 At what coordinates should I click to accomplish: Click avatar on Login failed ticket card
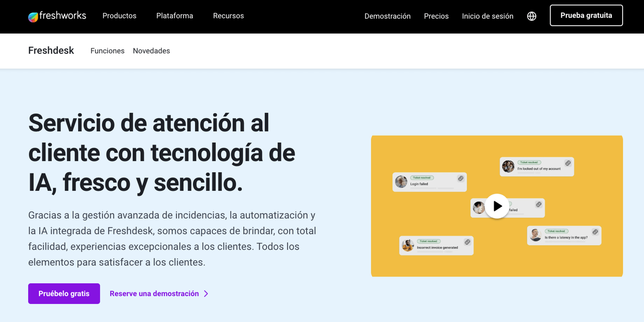point(401,182)
